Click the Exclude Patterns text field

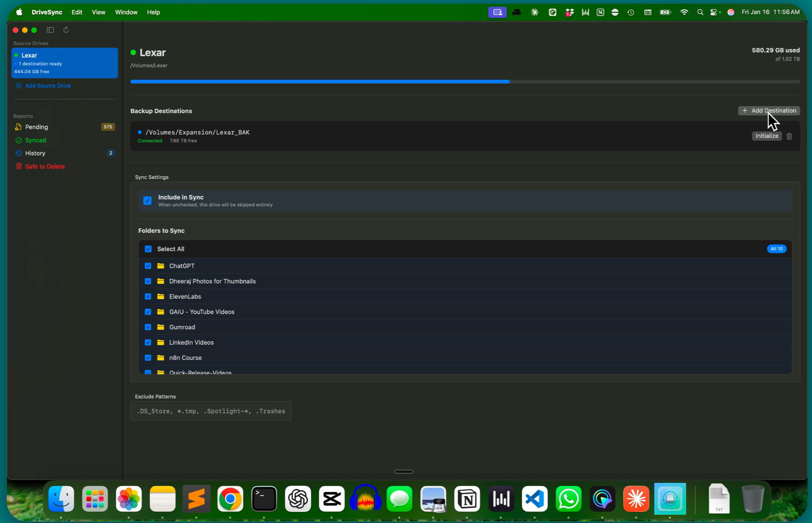211,411
